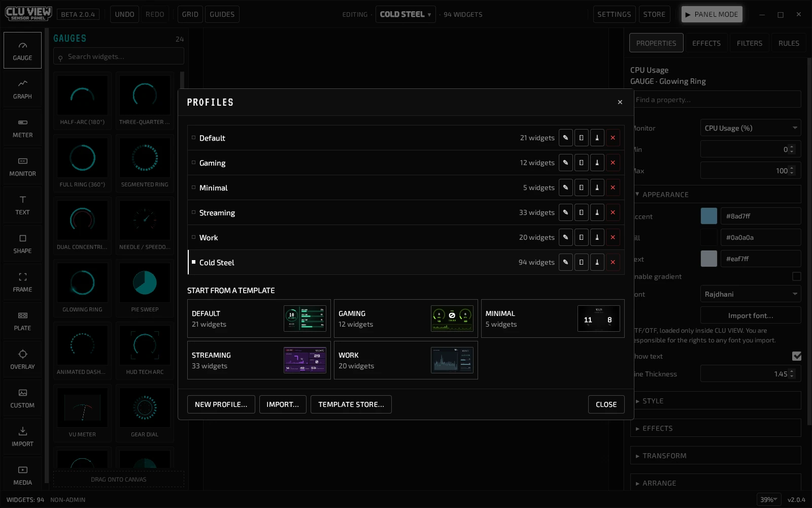This screenshot has height=508, width=812.
Task: Click the Search widgets field
Action: [119, 56]
